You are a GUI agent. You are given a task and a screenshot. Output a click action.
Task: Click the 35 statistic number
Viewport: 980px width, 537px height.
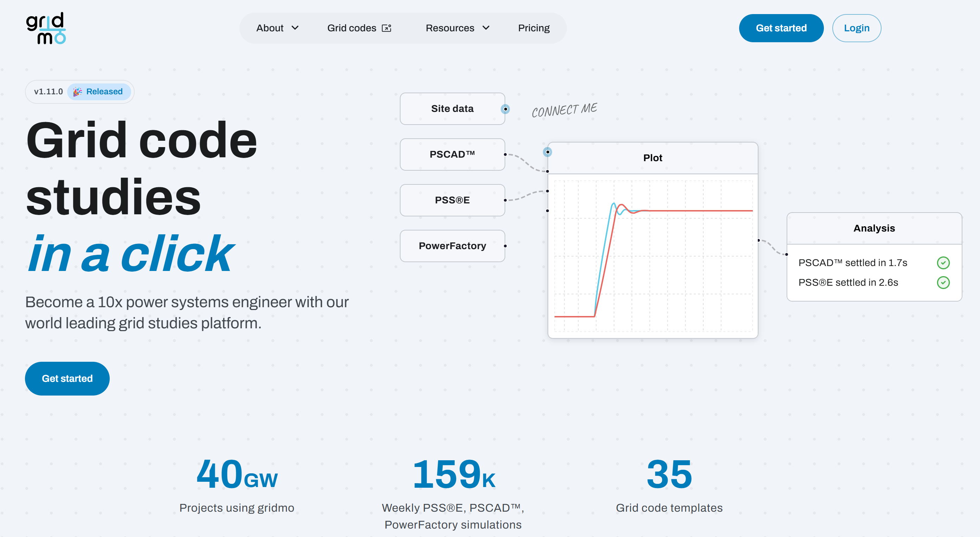pyautogui.click(x=669, y=474)
